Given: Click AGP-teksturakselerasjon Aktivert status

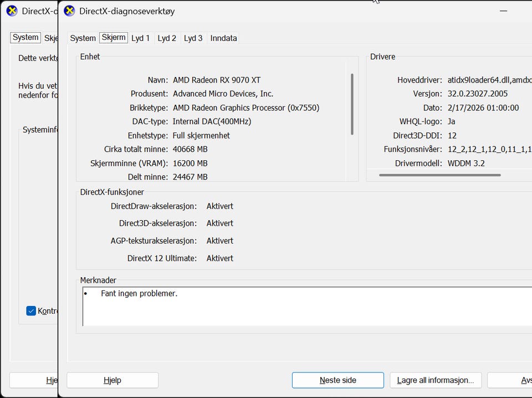Looking at the screenshot, I should point(220,241).
